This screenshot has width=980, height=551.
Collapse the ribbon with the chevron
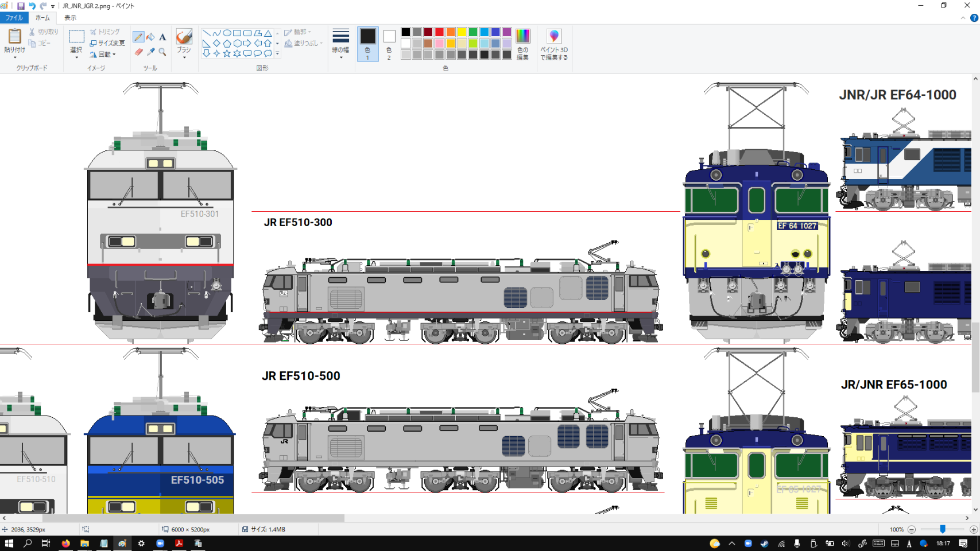click(x=963, y=18)
